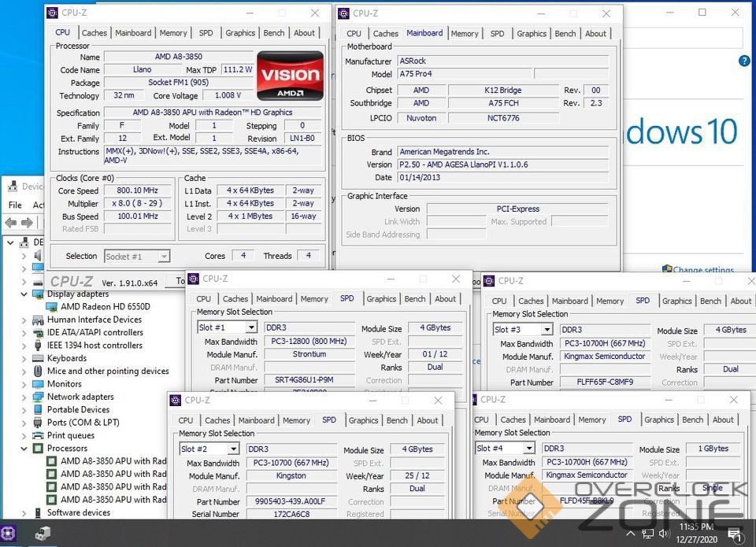This screenshot has width=756, height=547.
Task: Open Mainboard tab in Slot #2 window
Action: pyautogui.click(x=256, y=420)
